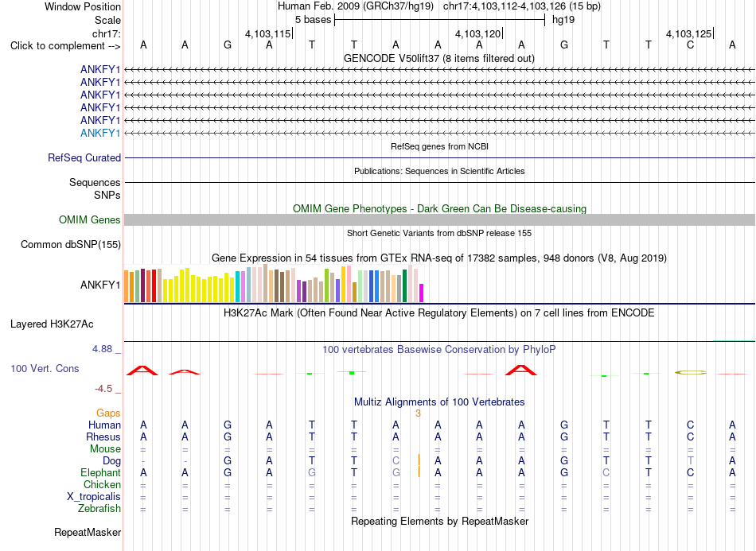Click the Common dbSNP(155) track label
Viewport: 756px width, 551px height.
(x=71, y=245)
